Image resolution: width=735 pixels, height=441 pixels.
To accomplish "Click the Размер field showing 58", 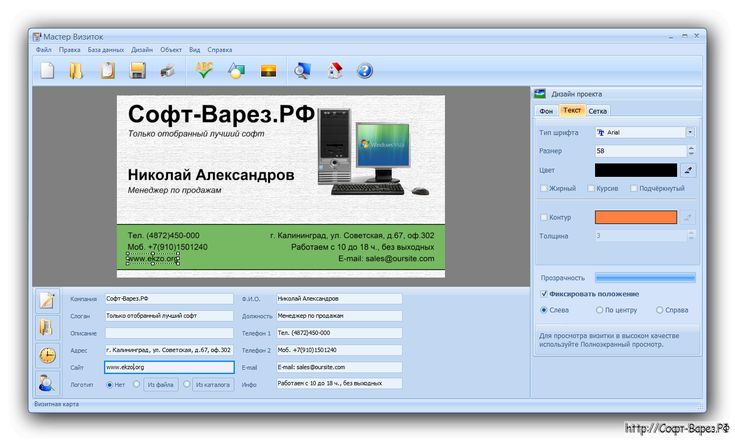I will point(641,151).
